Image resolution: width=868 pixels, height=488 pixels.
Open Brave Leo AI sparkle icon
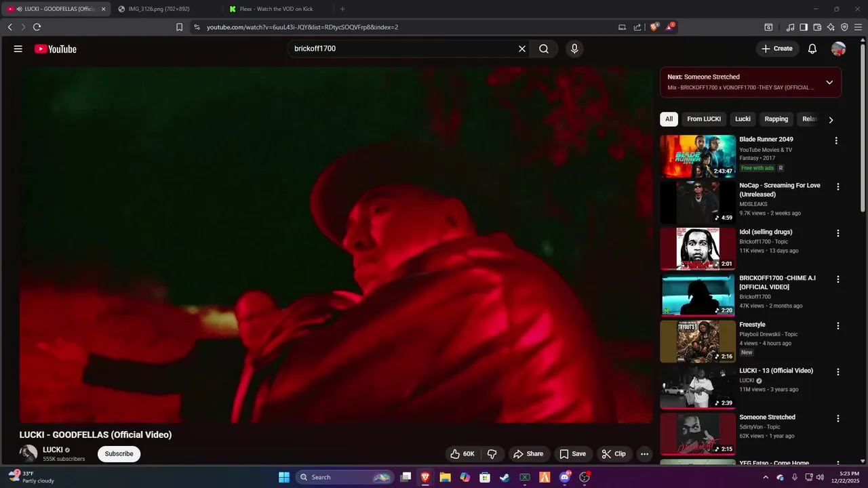click(x=831, y=27)
